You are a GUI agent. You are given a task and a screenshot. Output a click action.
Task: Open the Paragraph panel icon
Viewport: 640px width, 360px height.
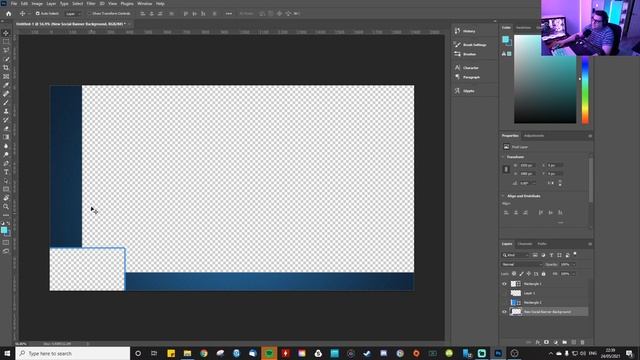tap(457, 77)
